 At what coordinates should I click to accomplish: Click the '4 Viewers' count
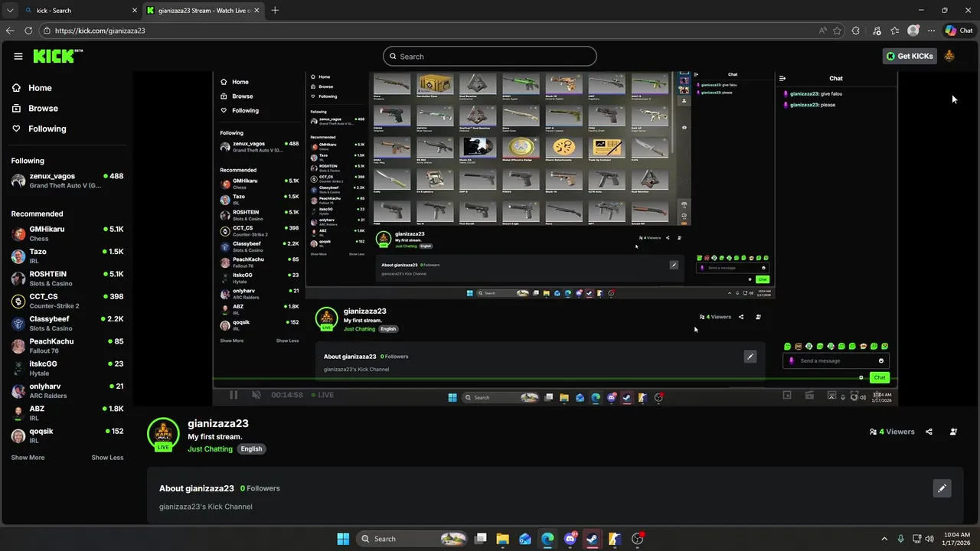point(892,432)
